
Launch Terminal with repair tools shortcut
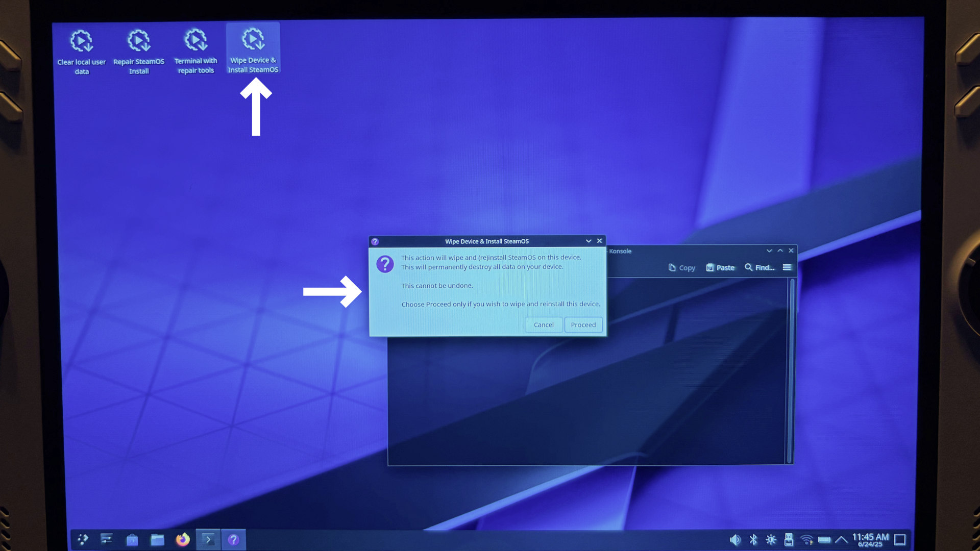(x=195, y=52)
